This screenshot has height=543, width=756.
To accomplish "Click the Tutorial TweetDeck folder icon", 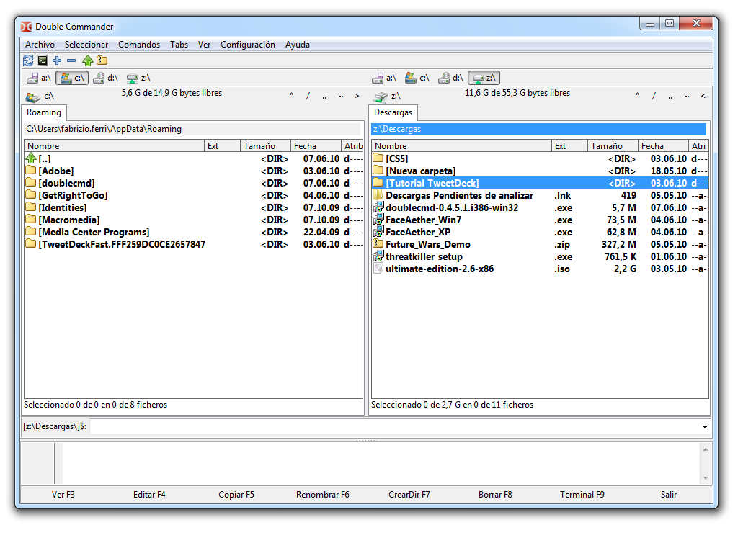I will click(x=378, y=183).
